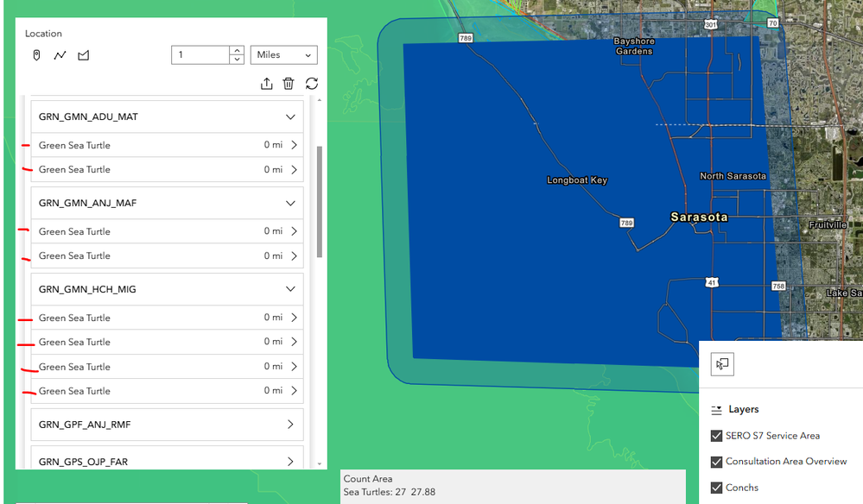Refresh the analysis with the refresh icon
The width and height of the screenshot is (863, 504).
(x=312, y=84)
